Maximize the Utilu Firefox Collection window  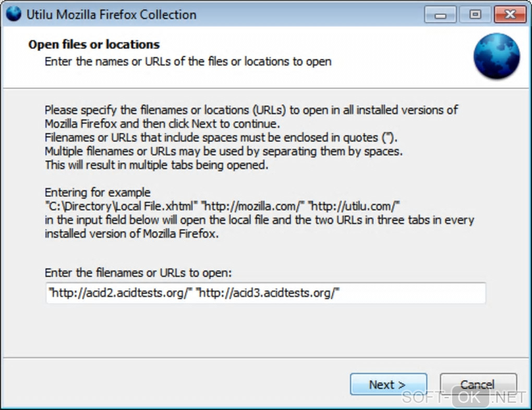(x=475, y=15)
